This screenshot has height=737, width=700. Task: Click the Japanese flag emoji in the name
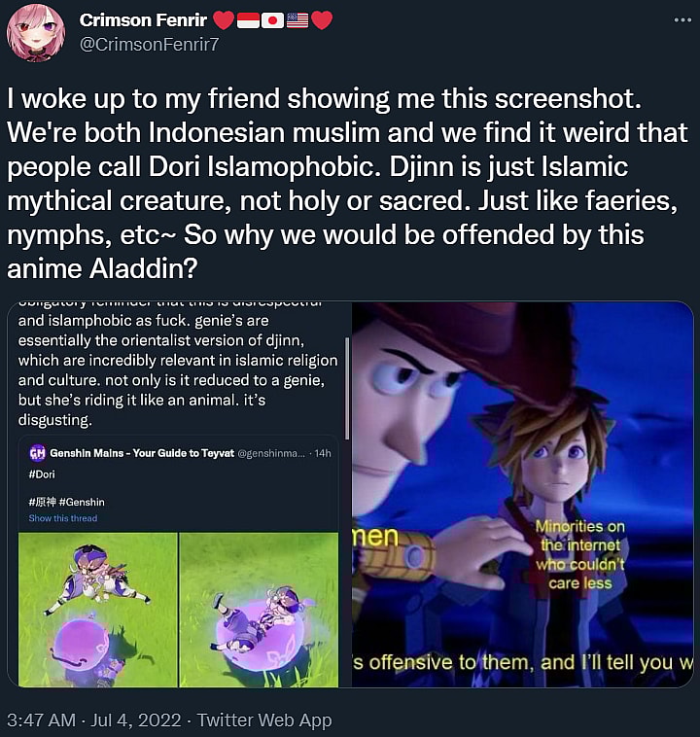pyautogui.click(x=272, y=20)
